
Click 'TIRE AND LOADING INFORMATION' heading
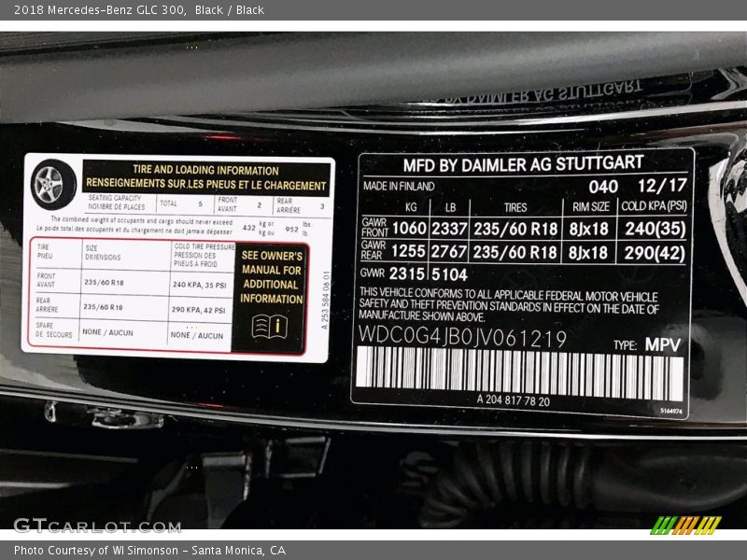point(205,170)
